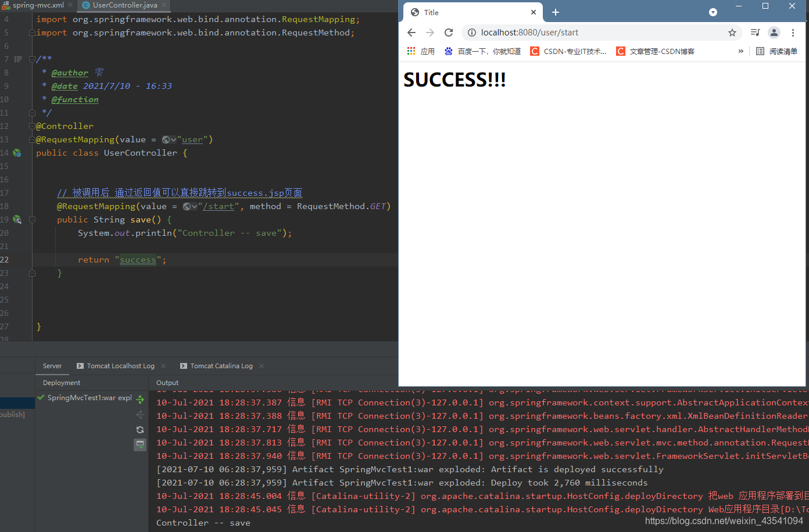Click the Deployment panel header
This screenshot has width=809, height=532.
pyautogui.click(x=62, y=383)
